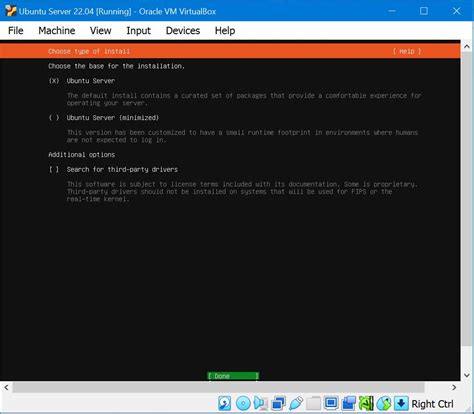Click the horizontal scrollbar right arrow
The image size is (474, 414).
[x=454, y=387]
